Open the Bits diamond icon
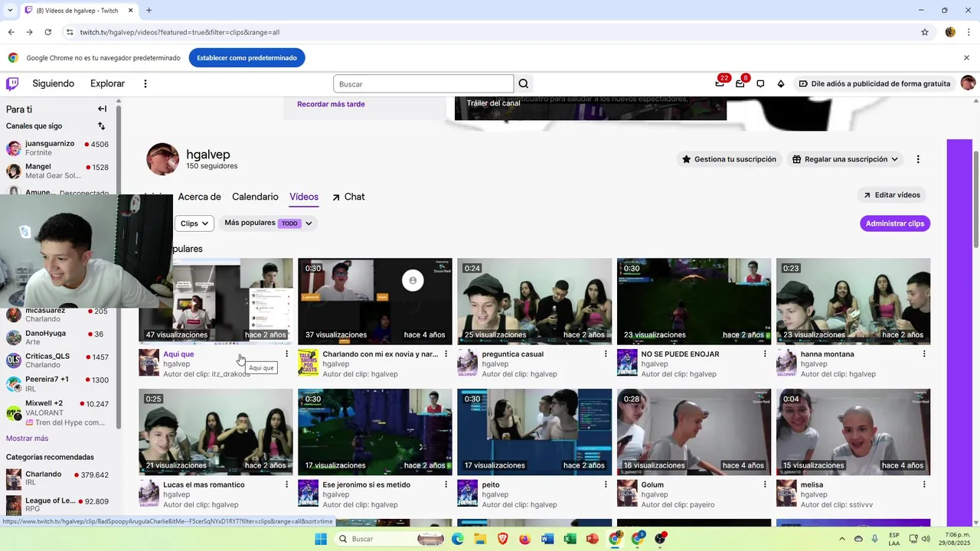This screenshot has width=980, height=551. click(781, 83)
